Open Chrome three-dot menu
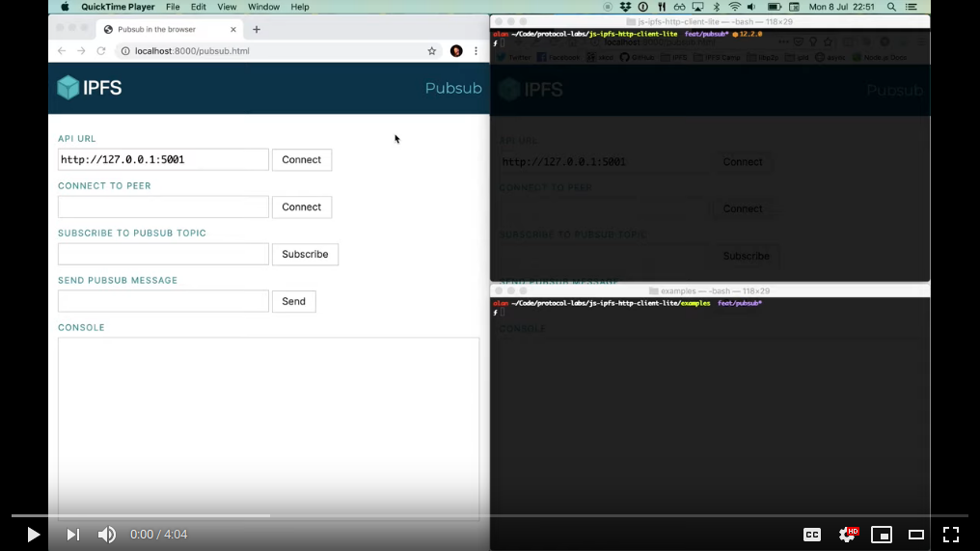This screenshot has width=980, height=551. click(x=476, y=51)
